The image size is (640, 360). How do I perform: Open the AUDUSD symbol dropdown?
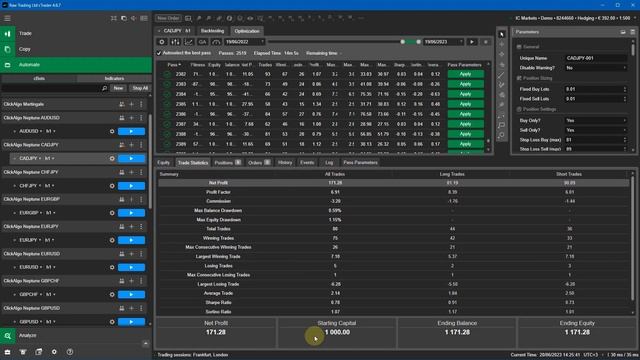click(x=31, y=131)
